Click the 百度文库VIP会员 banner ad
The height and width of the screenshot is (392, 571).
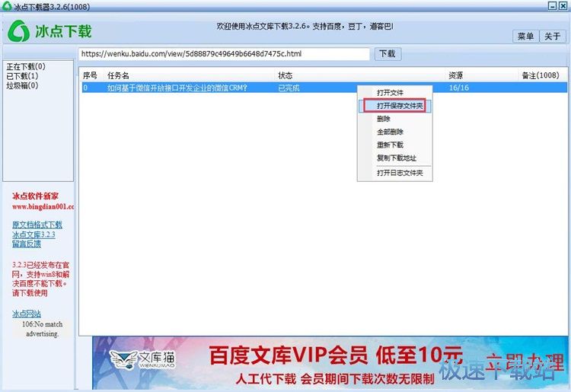click(330, 363)
